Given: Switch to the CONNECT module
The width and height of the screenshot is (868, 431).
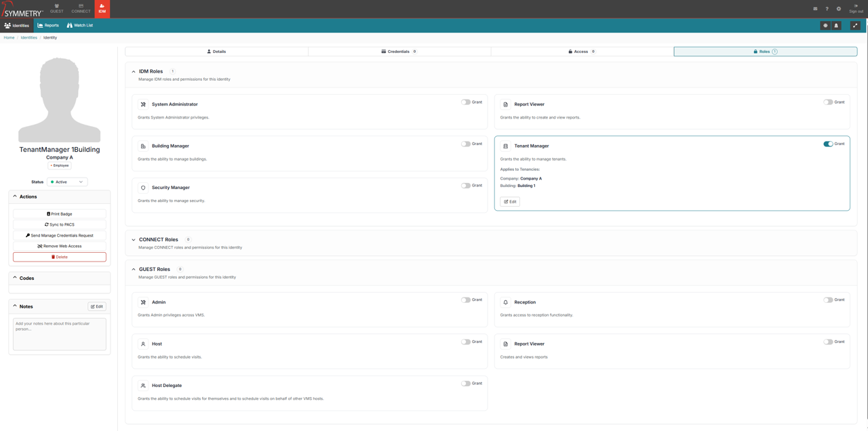Looking at the screenshot, I should 81,9.
